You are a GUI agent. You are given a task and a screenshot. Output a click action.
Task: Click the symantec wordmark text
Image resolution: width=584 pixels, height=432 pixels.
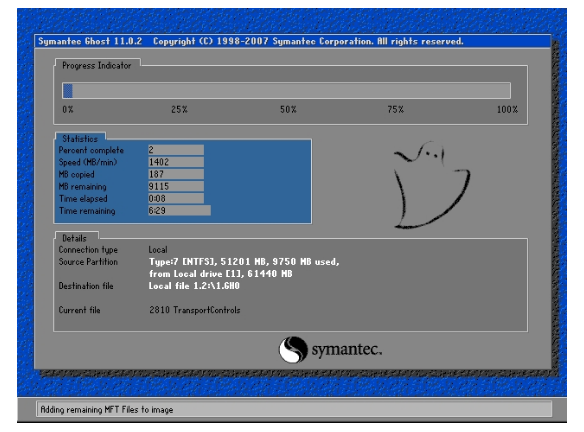click(347, 350)
